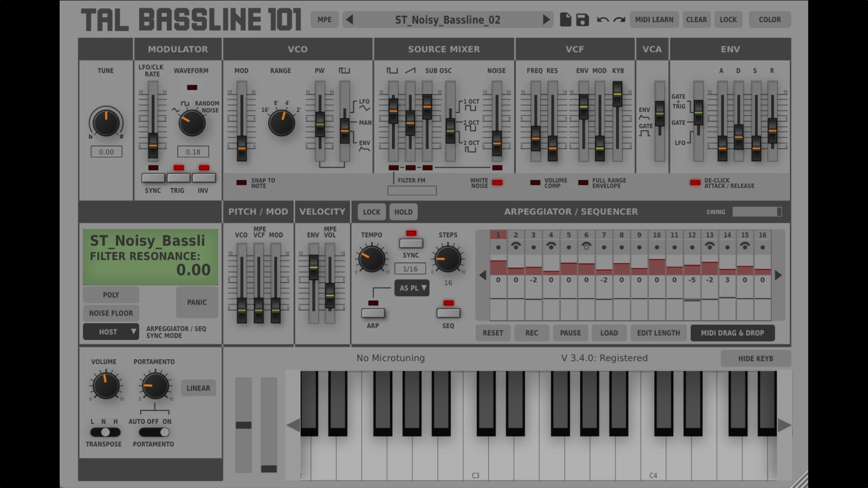The height and width of the screenshot is (488, 868).
Task: Click the CLEAR button
Action: (x=696, y=20)
